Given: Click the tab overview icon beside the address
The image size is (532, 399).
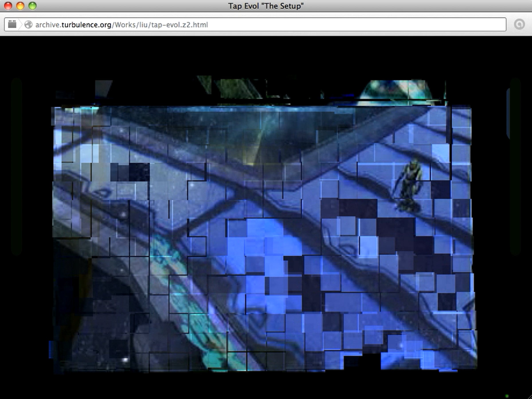Looking at the screenshot, I should 12,24.
